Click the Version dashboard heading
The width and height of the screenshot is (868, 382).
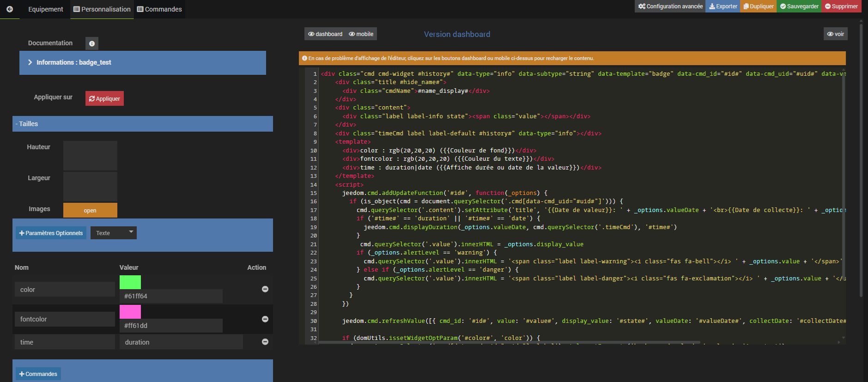(457, 34)
